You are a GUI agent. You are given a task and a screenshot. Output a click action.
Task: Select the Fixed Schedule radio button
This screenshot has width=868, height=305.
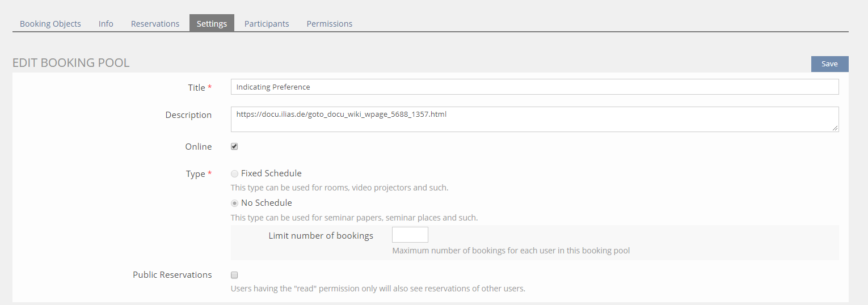click(x=234, y=173)
